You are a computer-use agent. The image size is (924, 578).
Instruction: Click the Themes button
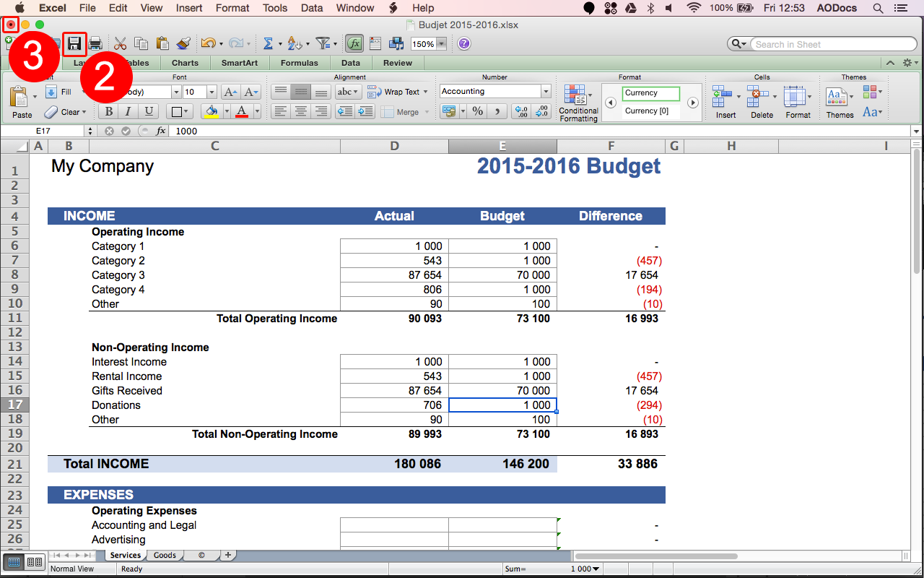click(840, 102)
